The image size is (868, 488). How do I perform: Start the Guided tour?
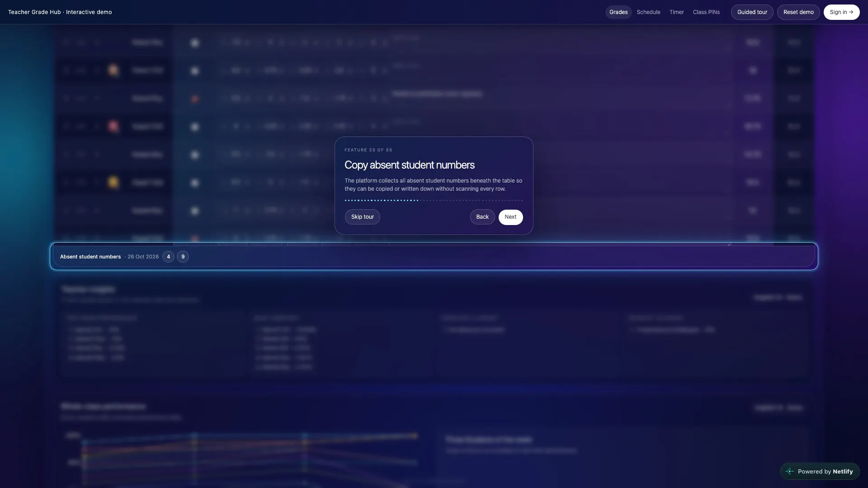(752, 12)
